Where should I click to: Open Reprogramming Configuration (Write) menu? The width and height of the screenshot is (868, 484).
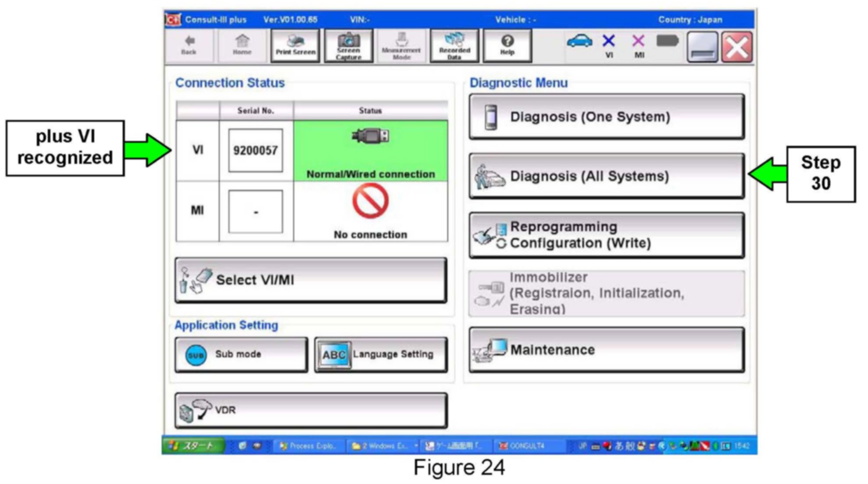pyautogui.click(x=606, y=235)
